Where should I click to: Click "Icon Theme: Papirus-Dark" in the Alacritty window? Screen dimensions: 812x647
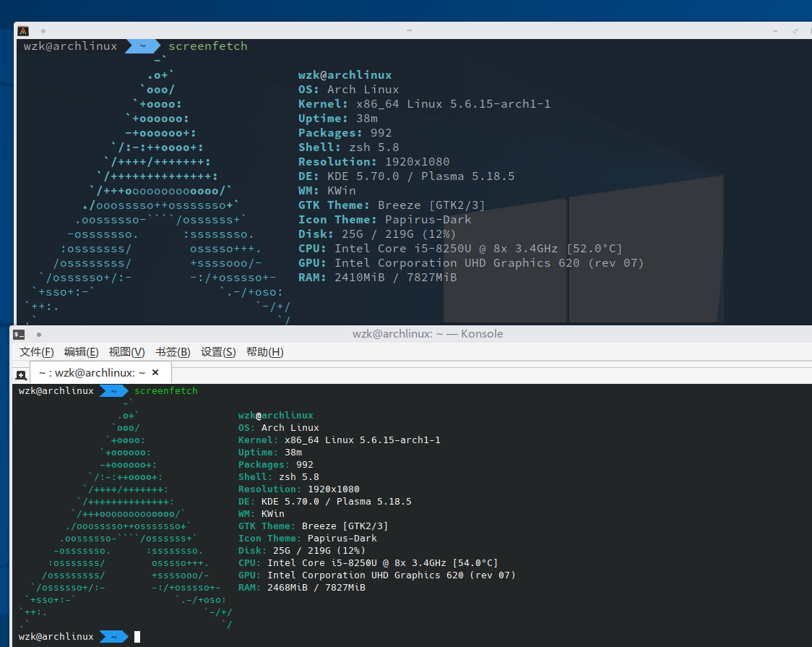(x=385, y=220)
